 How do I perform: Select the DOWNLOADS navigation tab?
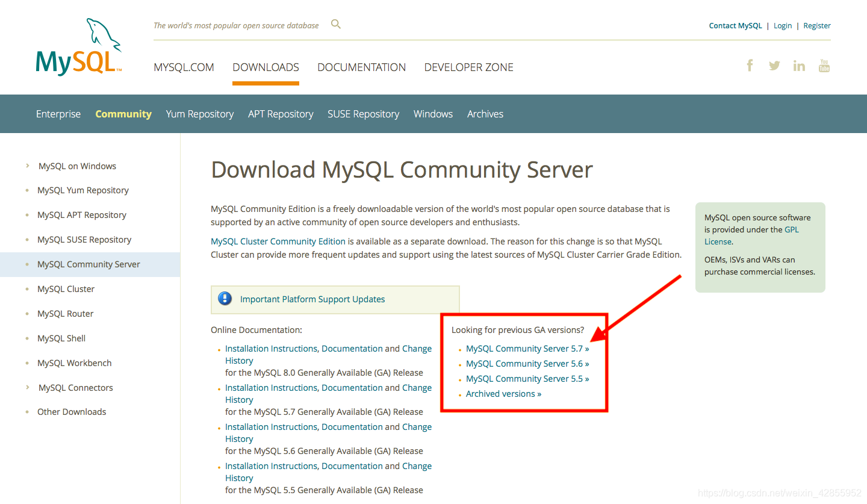[266, 67]
